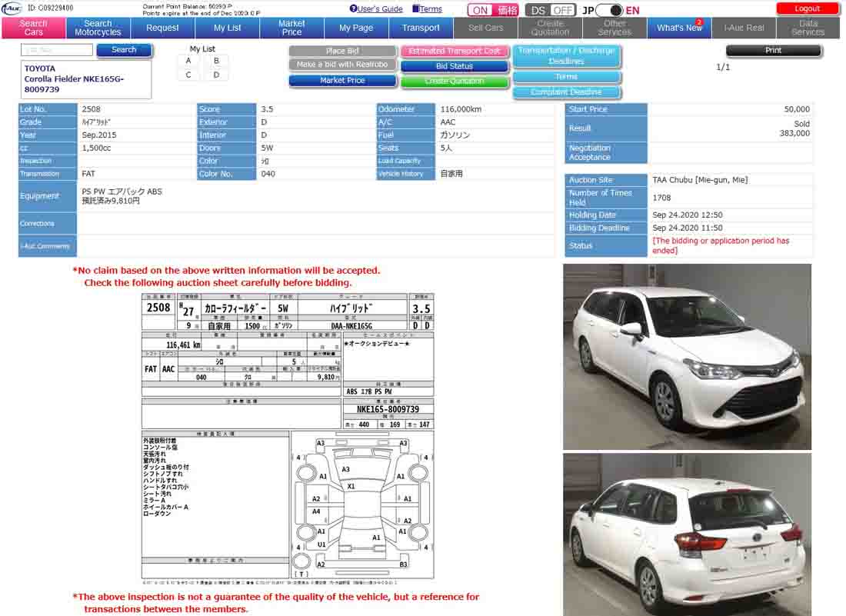Open the Search Motorcycles tab
Image resolution: width=846 pixels, height=616 pixels.
(x=98, y=28)
